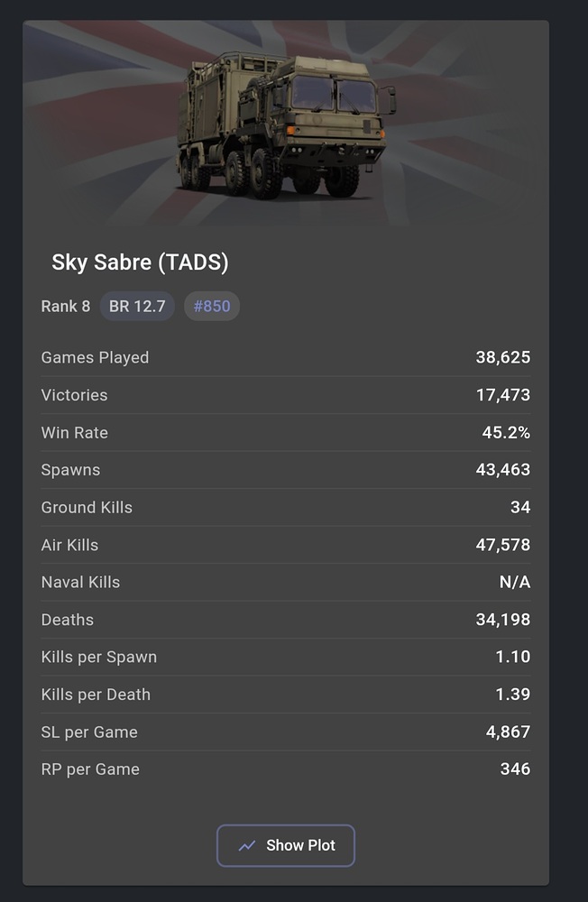The image size is (588, 902).
Task: Select the Kills per Death value 1.39
Action: coord(512,695)
